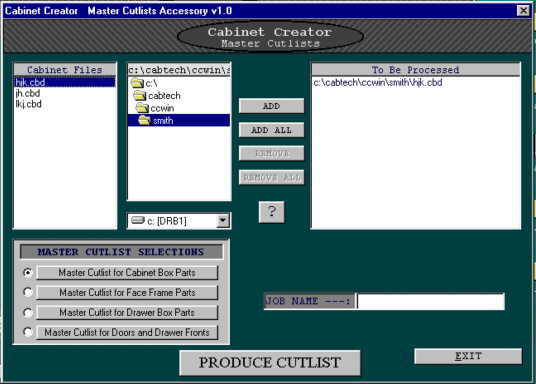
Task: Expand the c: [DRB1] drive dropdown arrow
Action: click(x=223, y=221)
